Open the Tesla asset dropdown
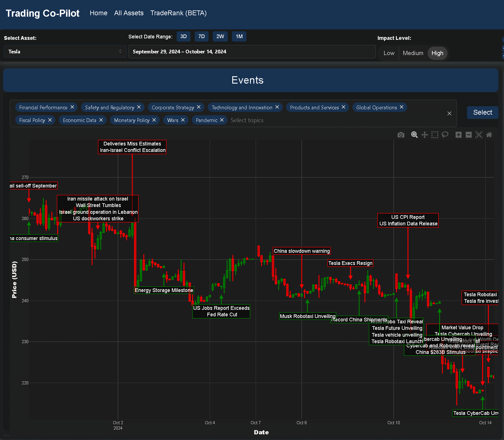The width and height of the screenshot is (504, 440). [65, 51]
